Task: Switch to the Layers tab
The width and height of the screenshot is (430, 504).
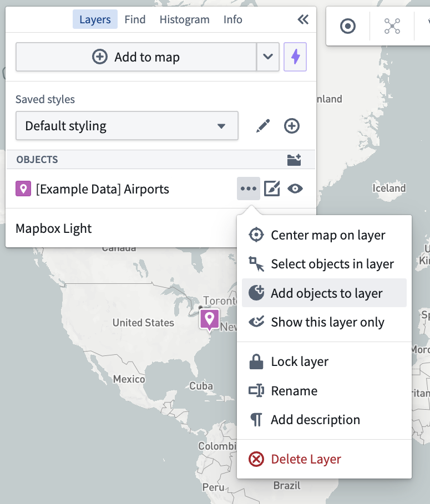Action: (x=95, y=19)
